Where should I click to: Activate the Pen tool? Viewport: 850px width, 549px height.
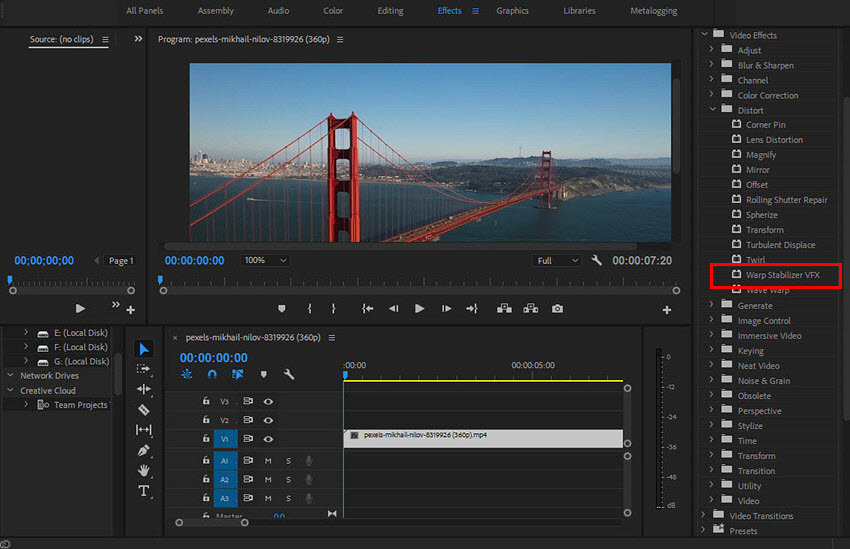(144, 450)
